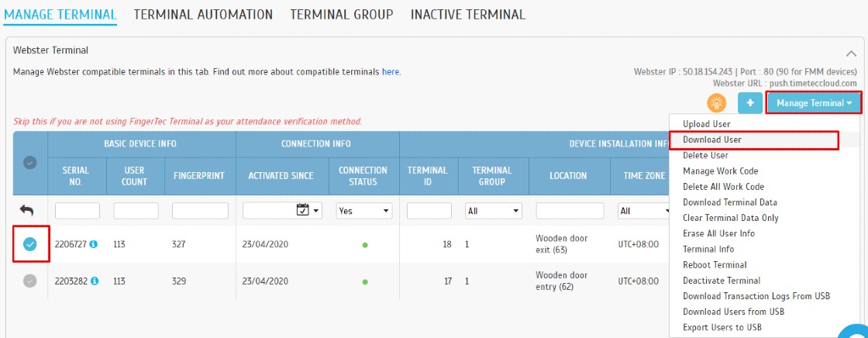Click the Location filter input
The width and height of the screenshot is (868, 338).
(x=570, y=211)
